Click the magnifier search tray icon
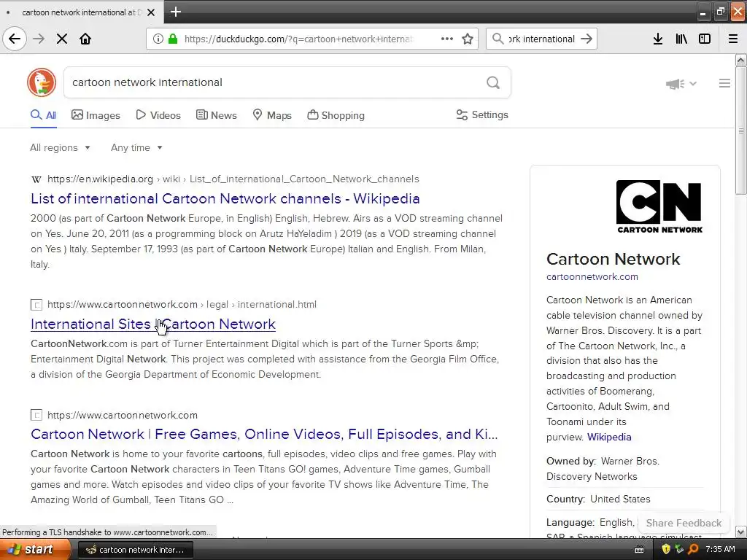This screenshot has width=747, height=560. [693, 550]
